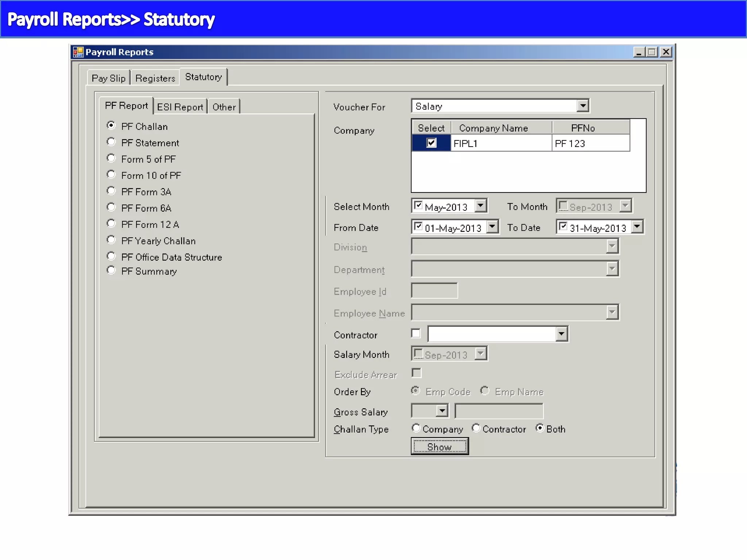Uncheck the FIPL1 company select checkbox
The image size is (747, 560).
coord(431,143)
